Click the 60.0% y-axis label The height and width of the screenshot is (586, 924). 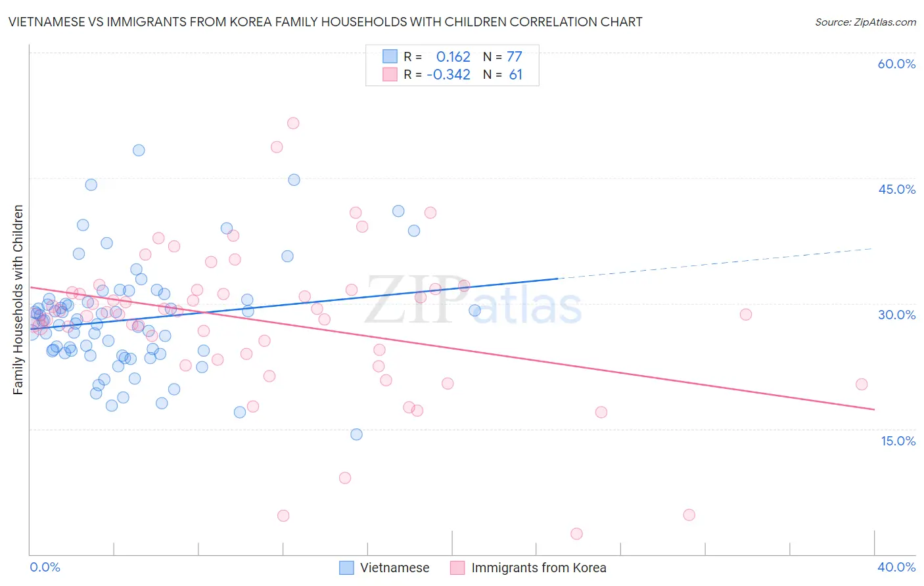click(x=896, y=64)
